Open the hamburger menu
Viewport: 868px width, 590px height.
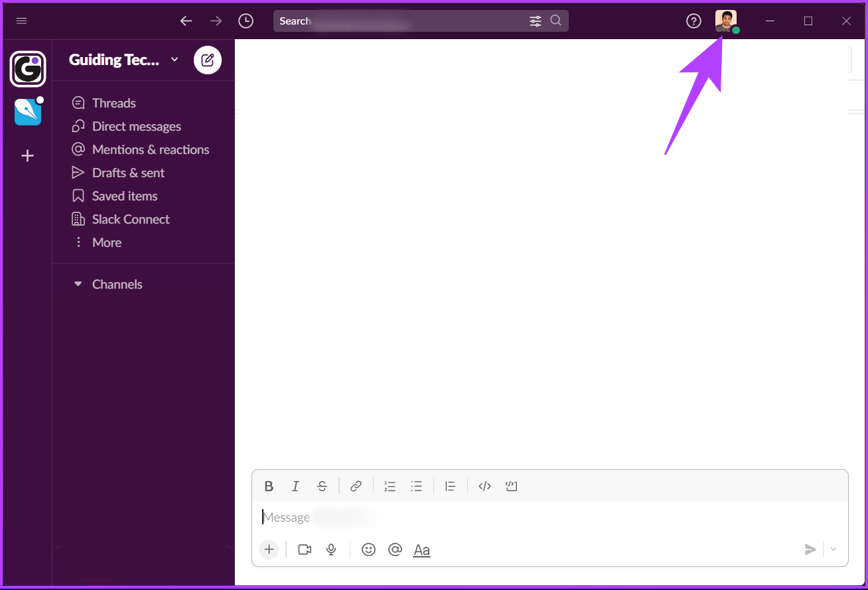tap(21, 21)
